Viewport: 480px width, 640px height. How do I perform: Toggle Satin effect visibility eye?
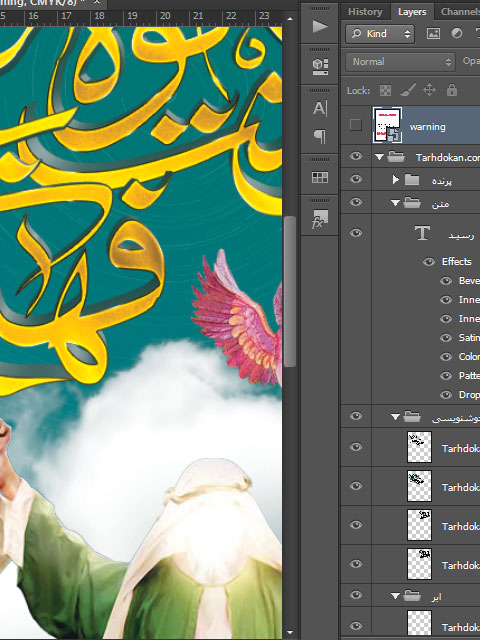(x=446, y=338)
